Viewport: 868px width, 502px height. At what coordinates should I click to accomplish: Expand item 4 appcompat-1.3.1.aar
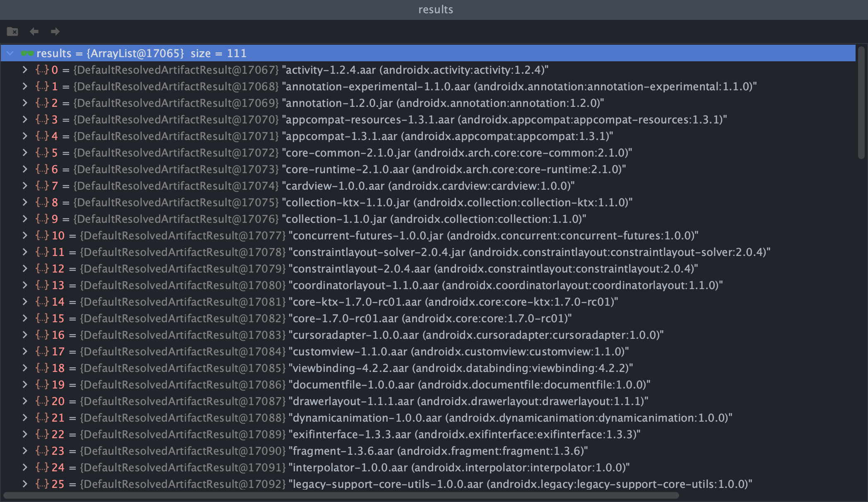tap(25, 136)
